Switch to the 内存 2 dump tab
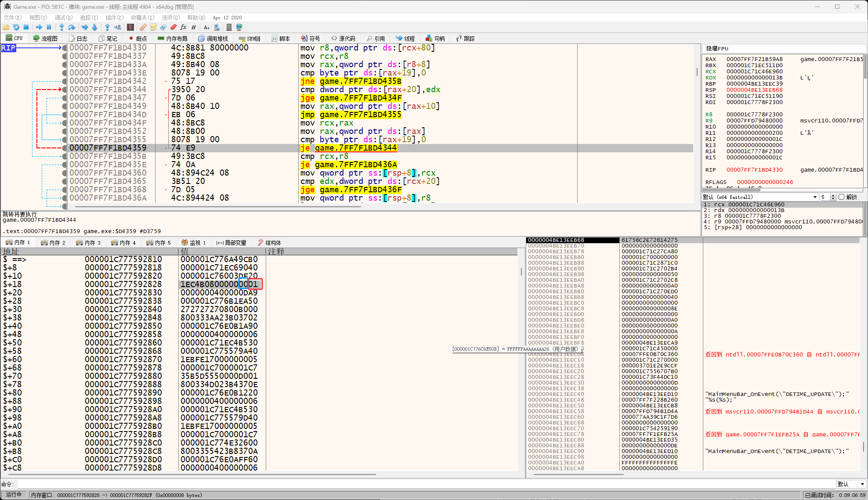Screen dimensions: 868x500 [53, 243]
